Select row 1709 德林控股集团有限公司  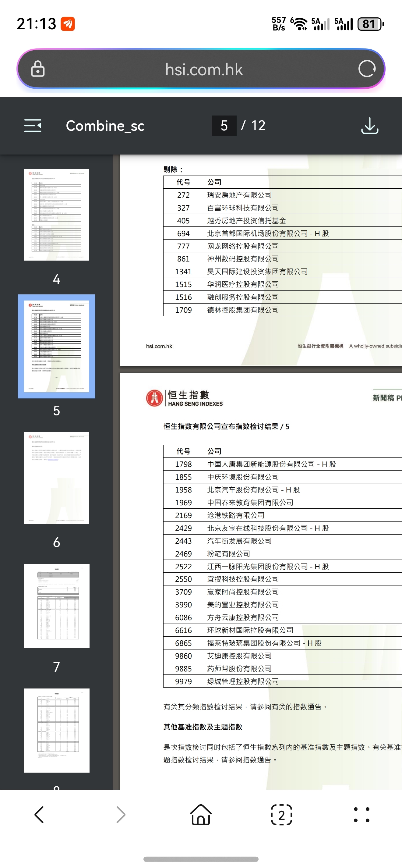pos(283,310)
